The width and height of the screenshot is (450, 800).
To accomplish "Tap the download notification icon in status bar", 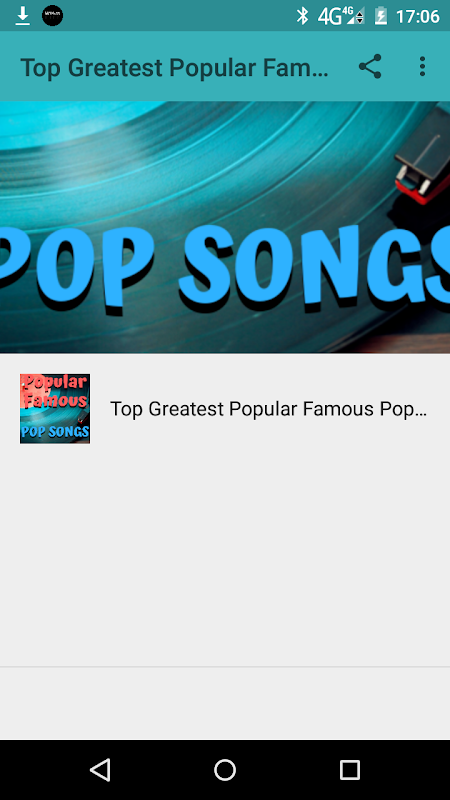I will [x=22, y=16].
